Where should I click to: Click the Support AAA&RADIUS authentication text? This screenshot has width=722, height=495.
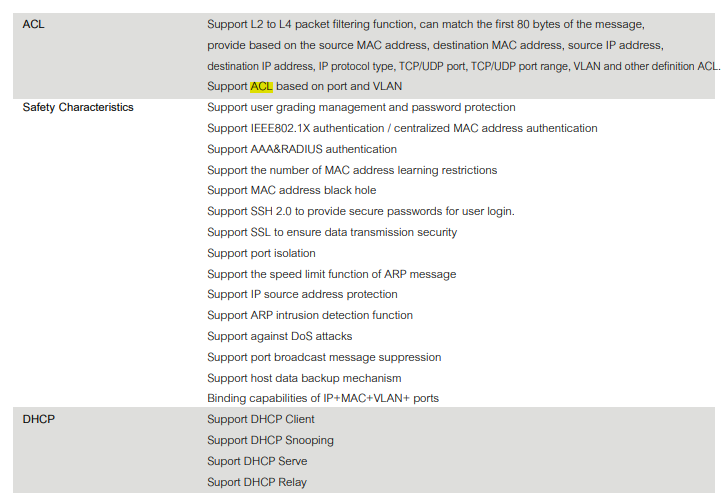pos(302,149)
